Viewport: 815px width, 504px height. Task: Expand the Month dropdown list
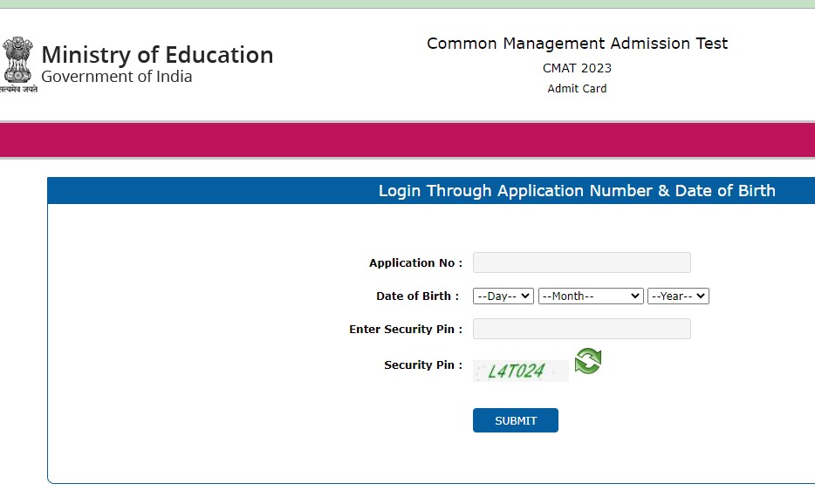click(x=591, y=296)
